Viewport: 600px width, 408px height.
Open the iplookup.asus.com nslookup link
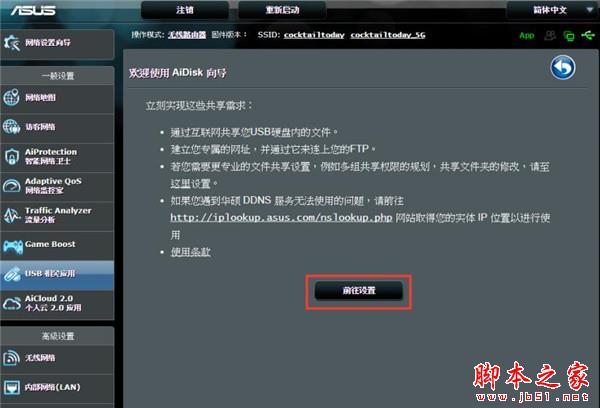pos(281,217)
